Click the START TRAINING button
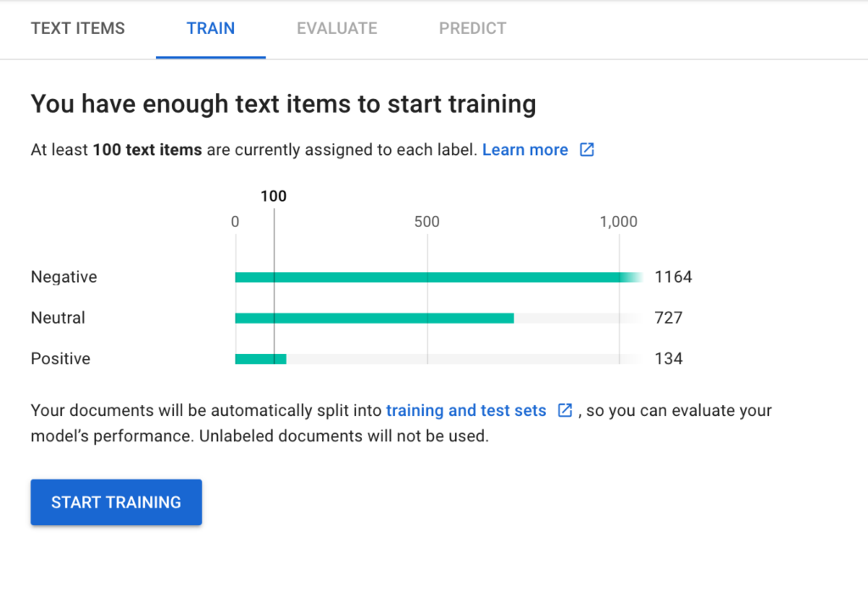 [116, 502]
